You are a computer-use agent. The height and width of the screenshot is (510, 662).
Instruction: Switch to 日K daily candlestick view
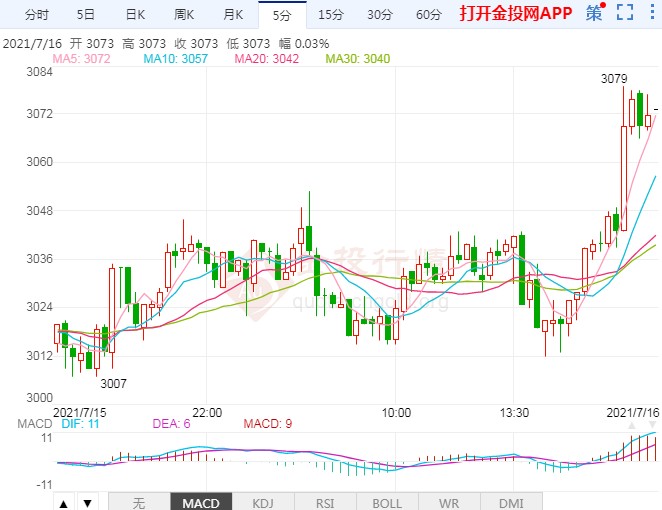[135, 14]
